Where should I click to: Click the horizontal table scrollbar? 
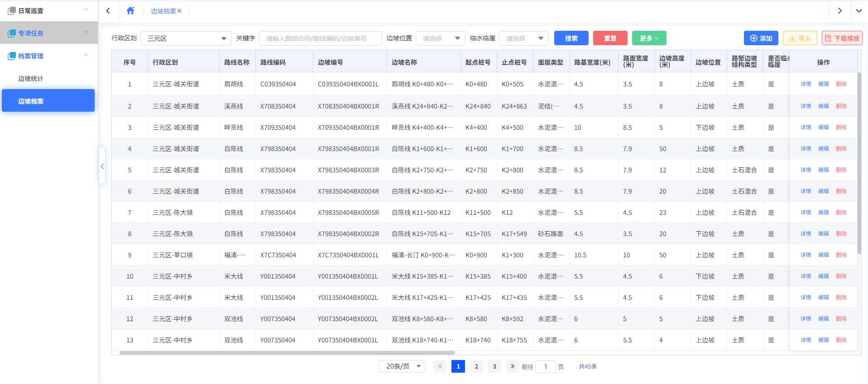point(287,353)
